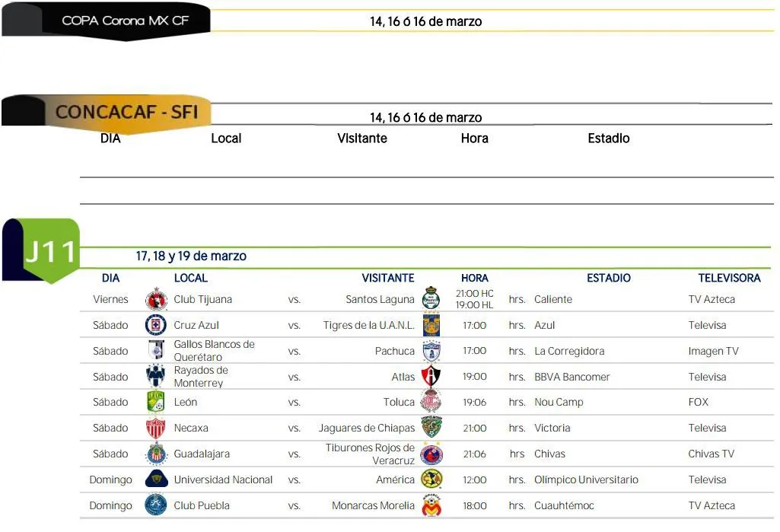Click the Tigres U.A.N.L. crest icon

pos(431,325)
